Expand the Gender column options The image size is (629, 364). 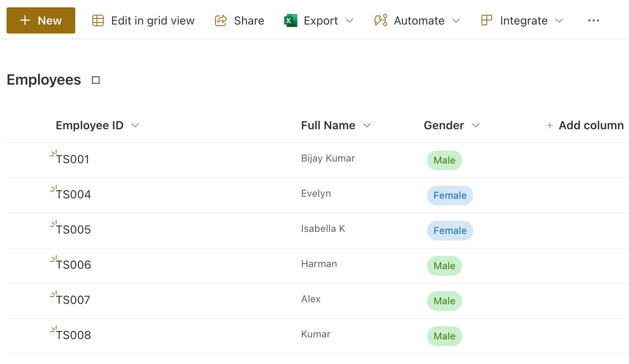[x=476, y=126]
